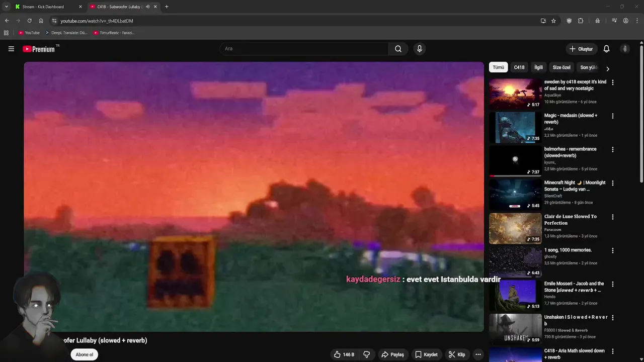
Task: Open the Oluştur create menu
Action: (581, 49)
